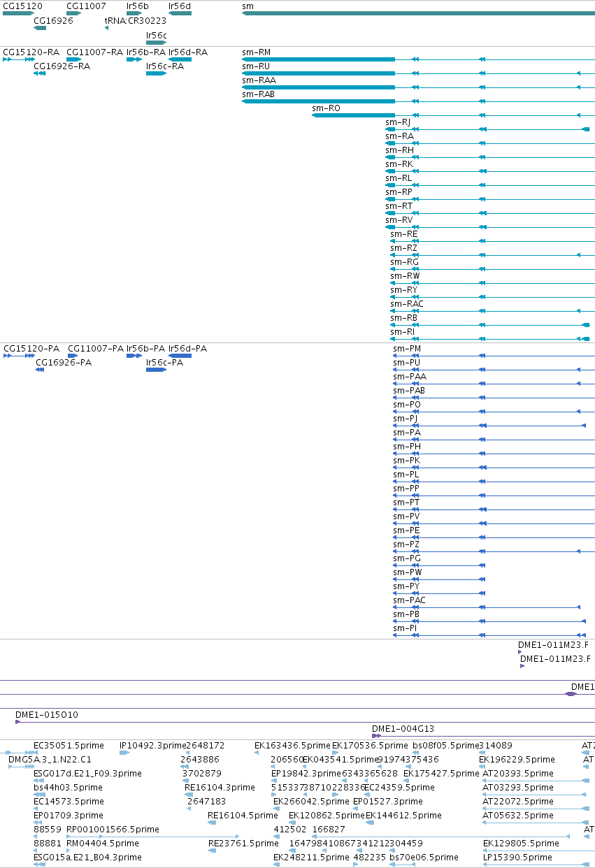This screenshot has width=595, height=868.
Task: Select the sm-PZ protein label
Action: point(406,544)
